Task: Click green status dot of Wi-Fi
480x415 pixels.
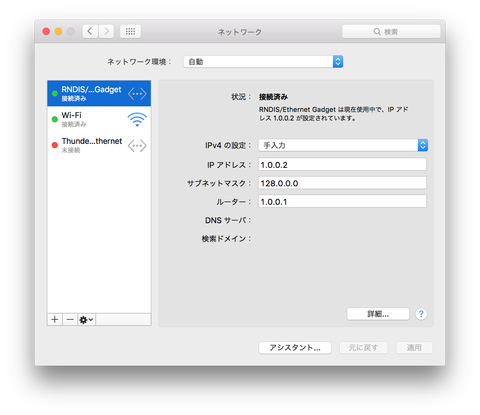Action: point(55,119)
